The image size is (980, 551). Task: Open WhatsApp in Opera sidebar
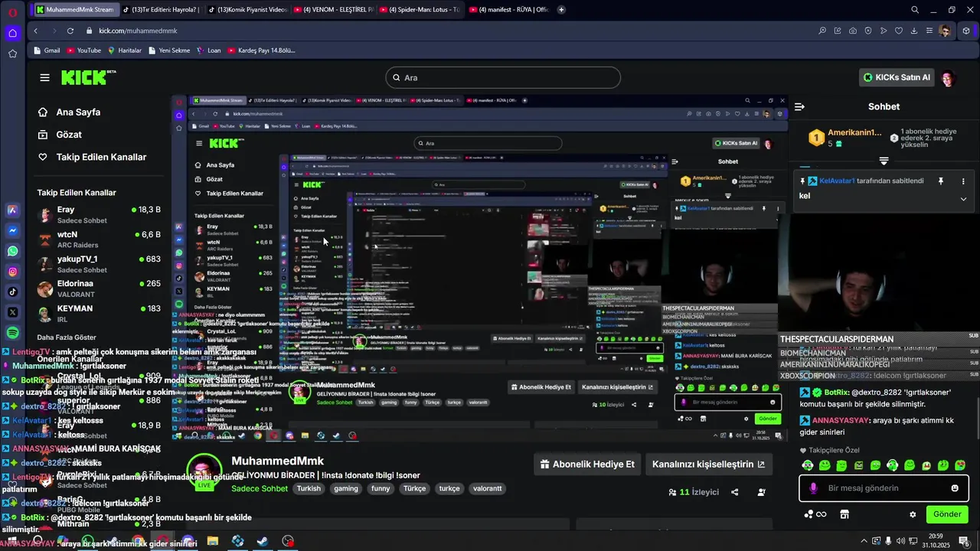[x=13, y=251]
